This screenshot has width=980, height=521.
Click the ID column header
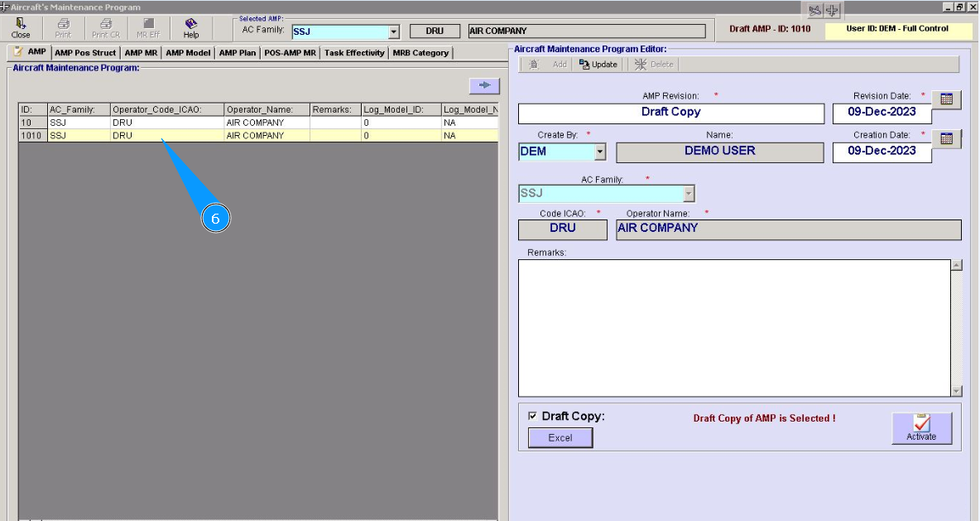click(x=33, y=109)
